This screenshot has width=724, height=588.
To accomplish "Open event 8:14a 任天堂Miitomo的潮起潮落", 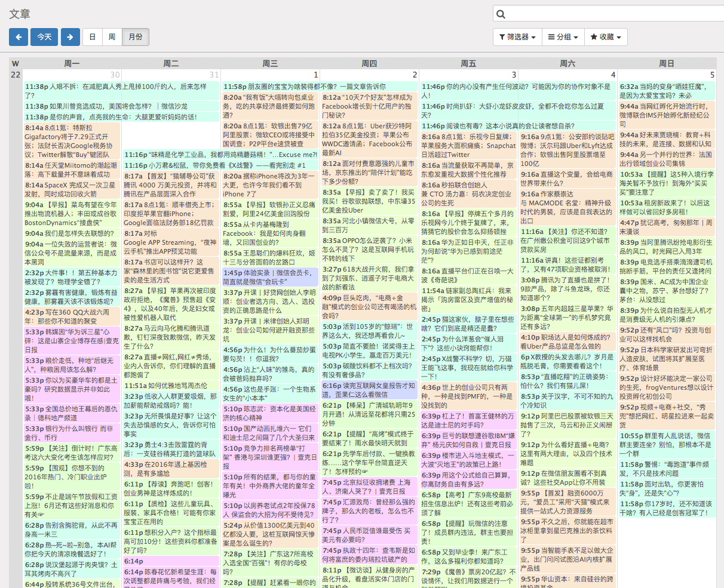I will (72, 170).
